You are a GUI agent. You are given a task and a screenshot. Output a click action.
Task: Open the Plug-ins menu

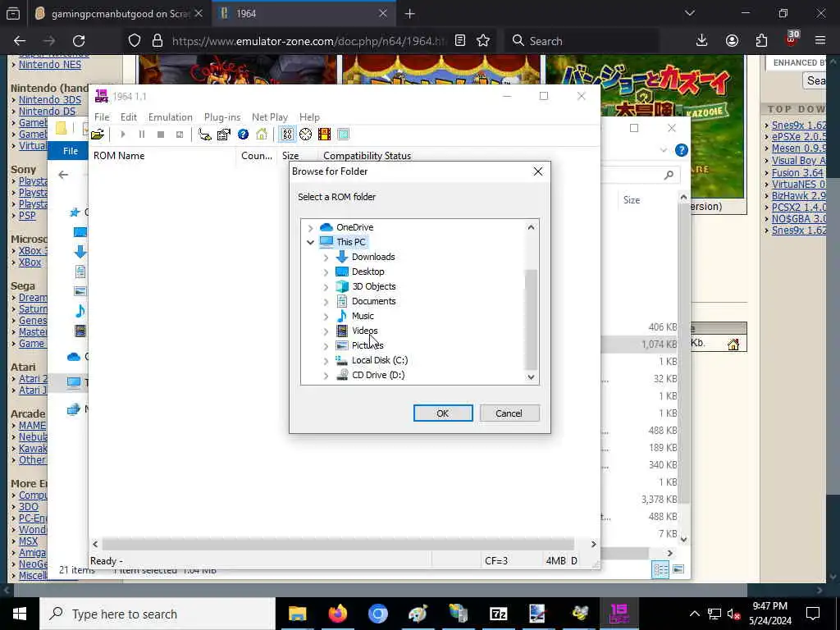point(221,116)
